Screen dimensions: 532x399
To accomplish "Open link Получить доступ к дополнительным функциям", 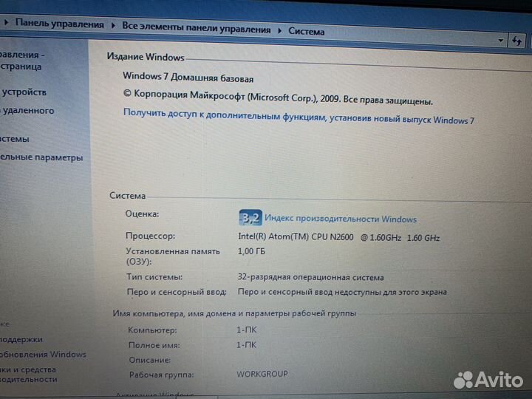I will [x=299, y=116].
